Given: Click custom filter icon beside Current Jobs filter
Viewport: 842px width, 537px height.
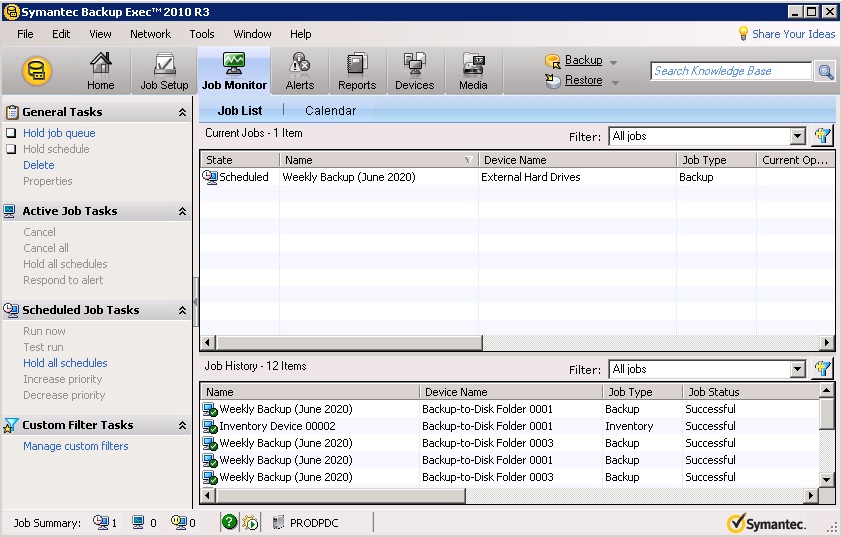Looking at the screenshot, I should tap(823, 136).
